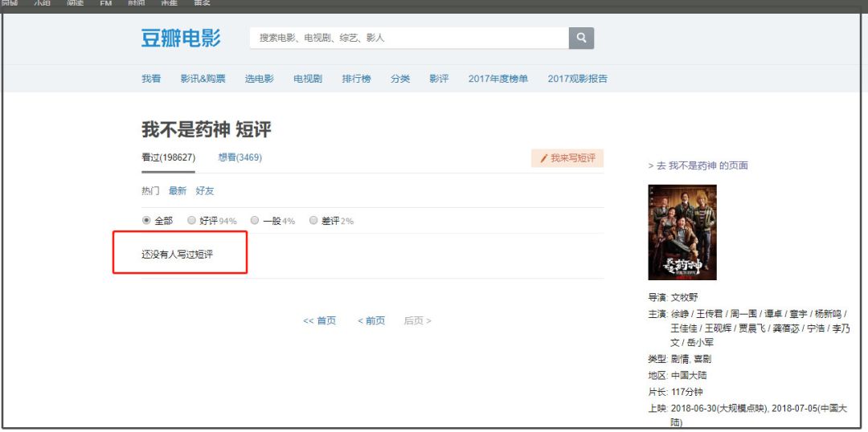Screen dimensions: 868x432
Task: Click the genre text 剧情, 喜剧
Action: click(x=690, y=359)
